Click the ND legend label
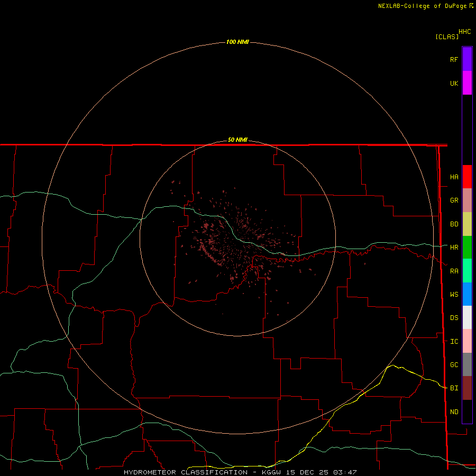The width and height of the screenshot is (476, 476). click(454, 412)
